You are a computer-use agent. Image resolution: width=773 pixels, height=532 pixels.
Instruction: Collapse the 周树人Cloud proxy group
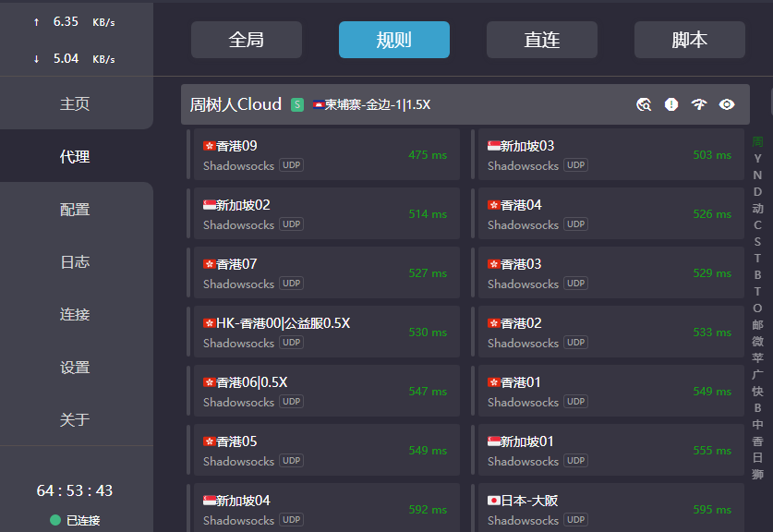tap(236, 104)
